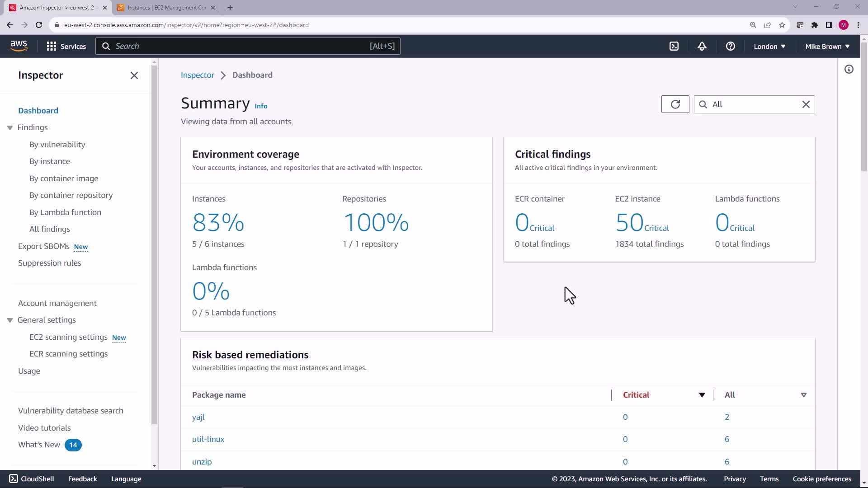Open CloudShell icon in top navigation bar

click(674, 46)
